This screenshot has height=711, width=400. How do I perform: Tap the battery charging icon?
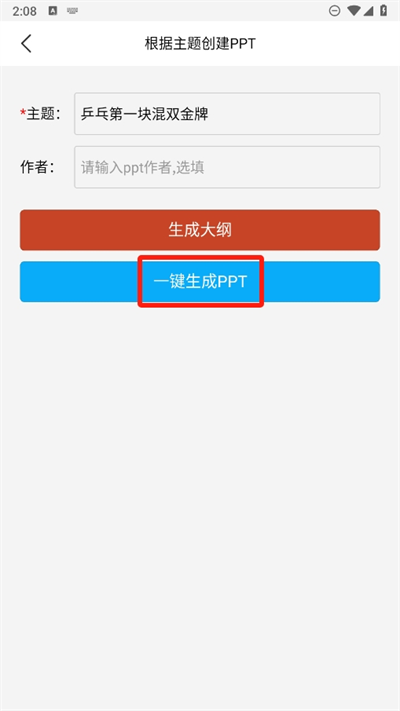(x=384, y=11)
